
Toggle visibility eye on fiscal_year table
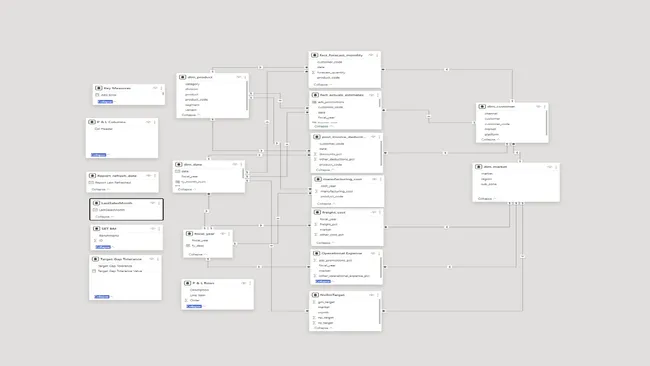tap(223, 234)
